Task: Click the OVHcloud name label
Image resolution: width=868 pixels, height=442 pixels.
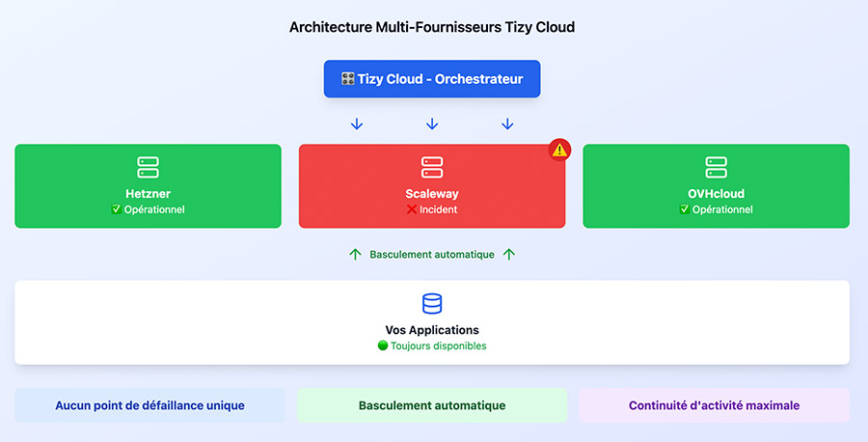Action: coord(716,194)
